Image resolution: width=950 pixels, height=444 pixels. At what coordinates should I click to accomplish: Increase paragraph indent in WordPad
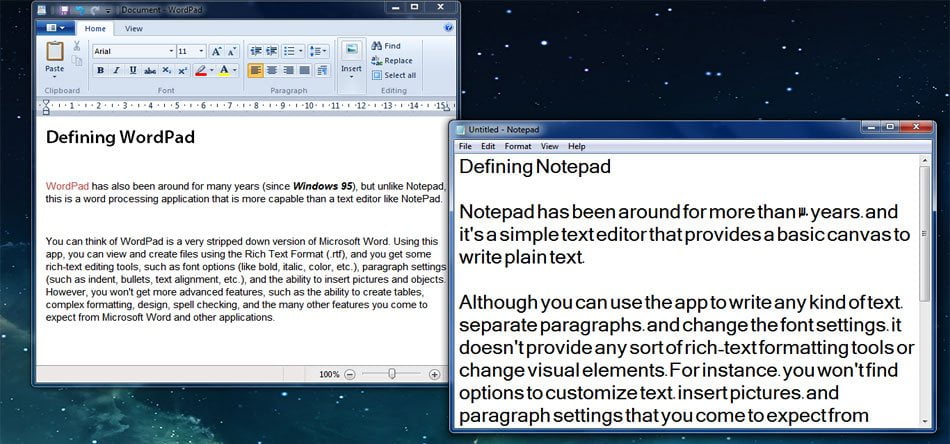click(271, 51)
